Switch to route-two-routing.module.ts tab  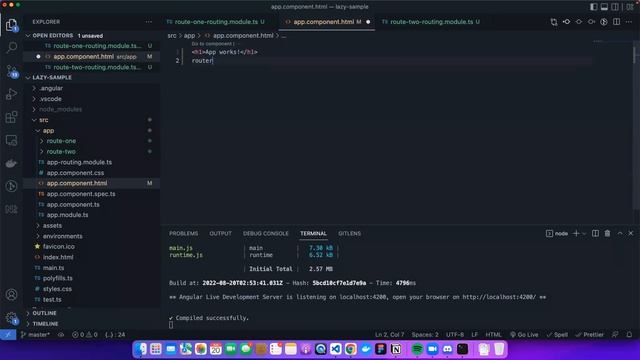(431, 22)
